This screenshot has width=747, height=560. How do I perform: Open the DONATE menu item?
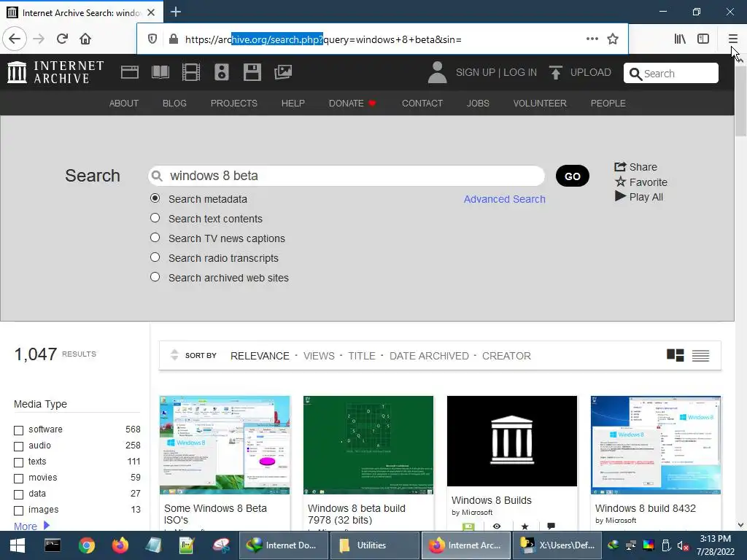[352, 104]
